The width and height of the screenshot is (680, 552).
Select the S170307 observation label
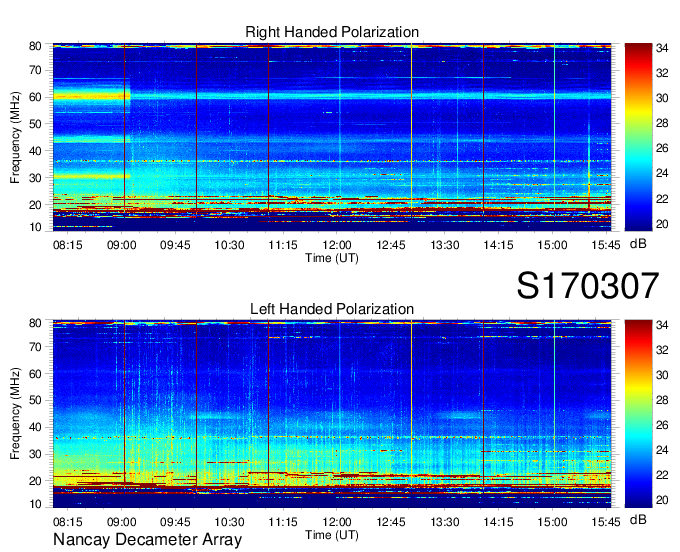pos(588,286)
